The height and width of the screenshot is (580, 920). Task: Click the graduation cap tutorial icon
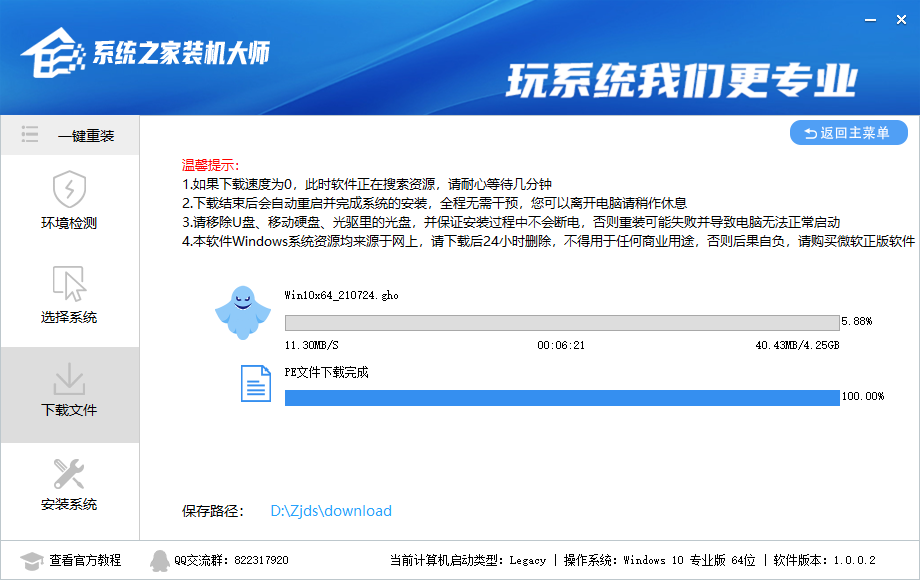coord(32,561)
